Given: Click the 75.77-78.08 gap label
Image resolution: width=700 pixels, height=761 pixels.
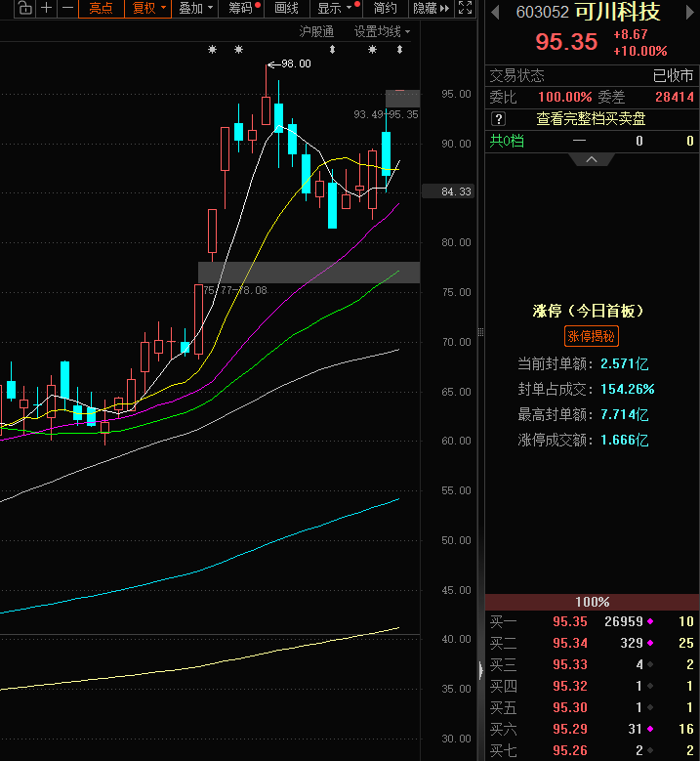Looking at the screenshot, I should (235, 290).
